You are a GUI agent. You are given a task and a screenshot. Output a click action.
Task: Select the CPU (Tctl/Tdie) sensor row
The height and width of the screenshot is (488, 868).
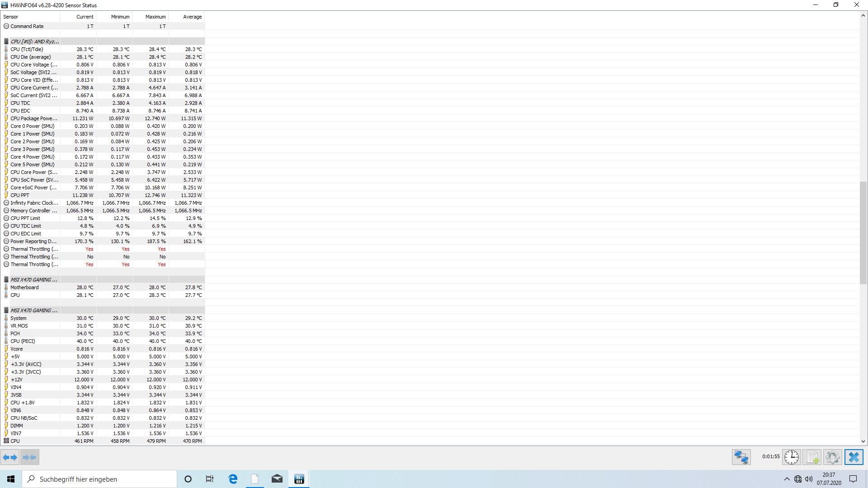(x=27, y=49)
